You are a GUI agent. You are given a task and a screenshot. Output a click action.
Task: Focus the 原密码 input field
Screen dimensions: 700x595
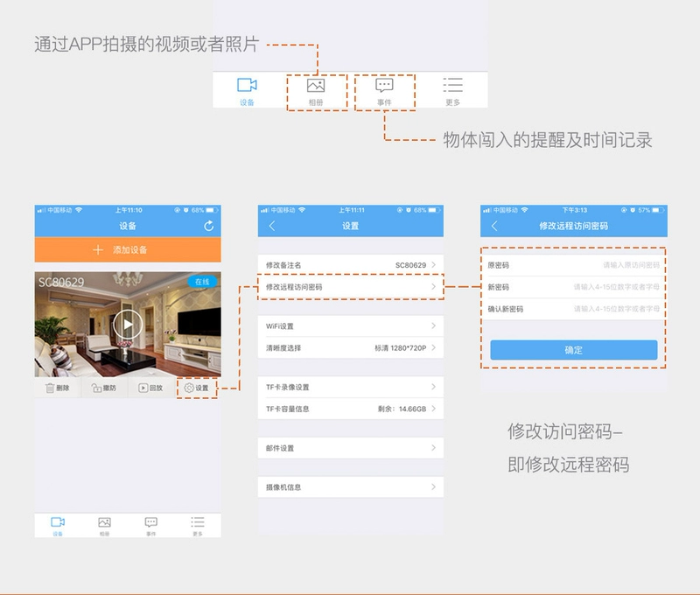pos(574,265)
